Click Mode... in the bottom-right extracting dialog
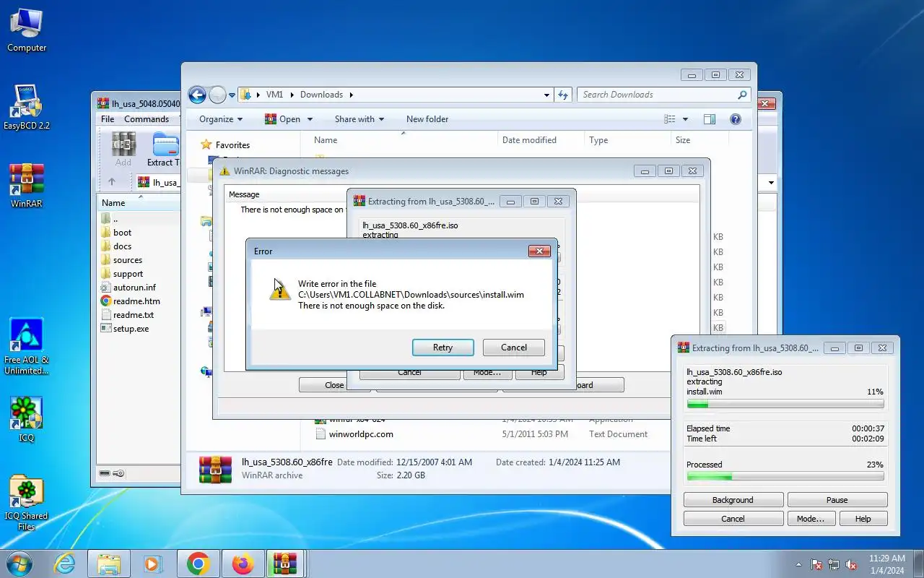Viewport: 924px width, 578px height. 811,519
